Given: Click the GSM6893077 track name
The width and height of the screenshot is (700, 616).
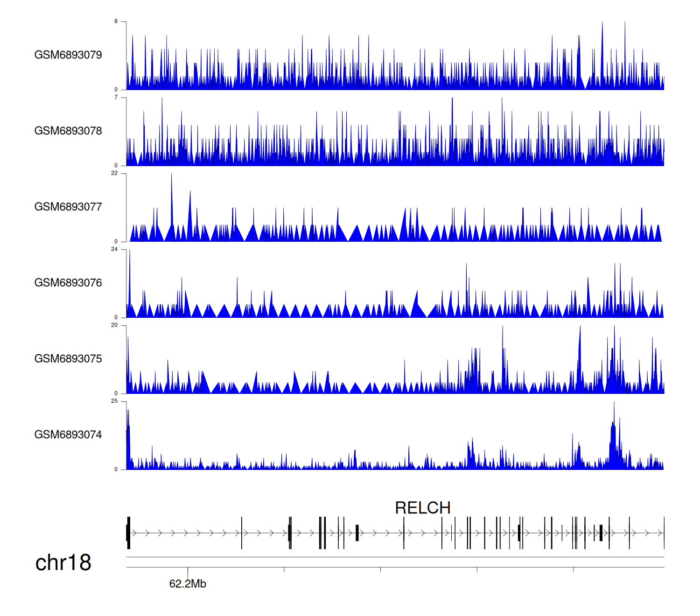Looking at the screenshot, I should coord(68,207).
